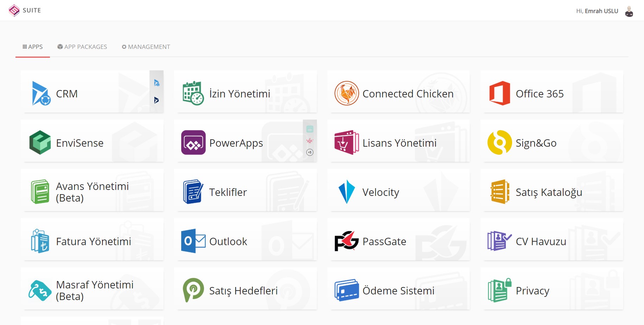
Task: Open the PowerApps tile
Action: click(x=238, y=141)
